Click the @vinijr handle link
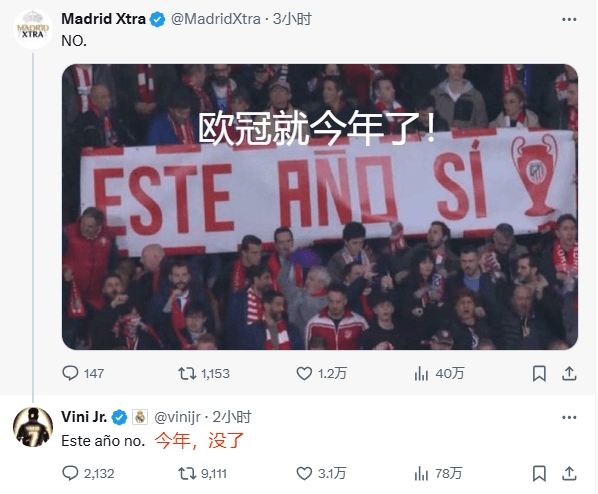The height and width of the screenshot is (494, 598). (177, 417)
